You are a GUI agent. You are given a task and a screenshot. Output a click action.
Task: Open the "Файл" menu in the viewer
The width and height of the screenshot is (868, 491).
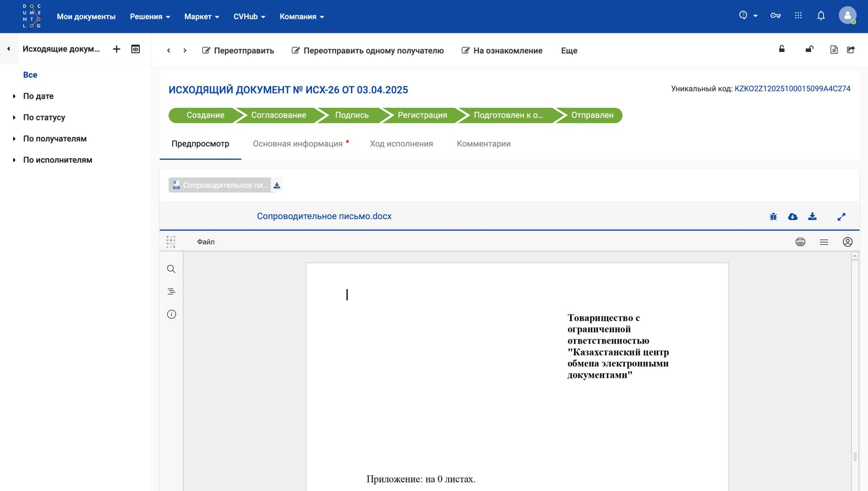coord(206,242)
